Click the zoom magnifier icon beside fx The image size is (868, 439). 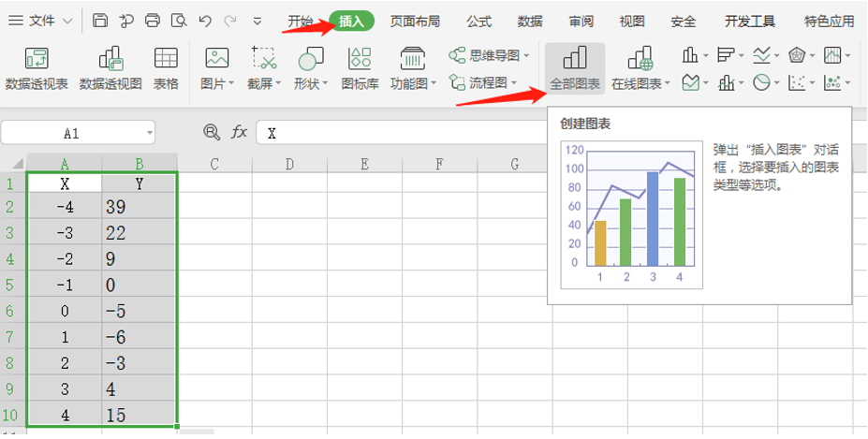coord(212,132)
